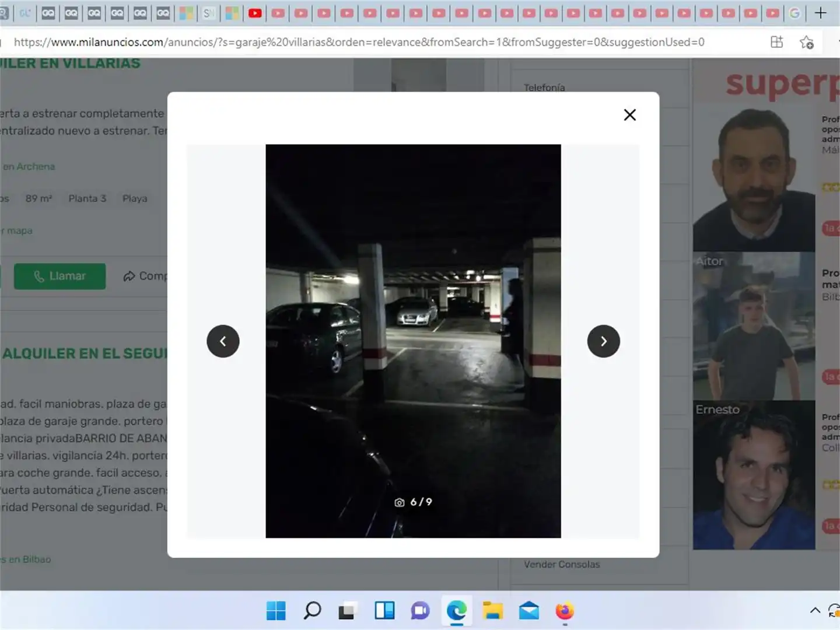Open Windows Search from the taskbar
Screen dimensions: 840x630
[312, 611]
